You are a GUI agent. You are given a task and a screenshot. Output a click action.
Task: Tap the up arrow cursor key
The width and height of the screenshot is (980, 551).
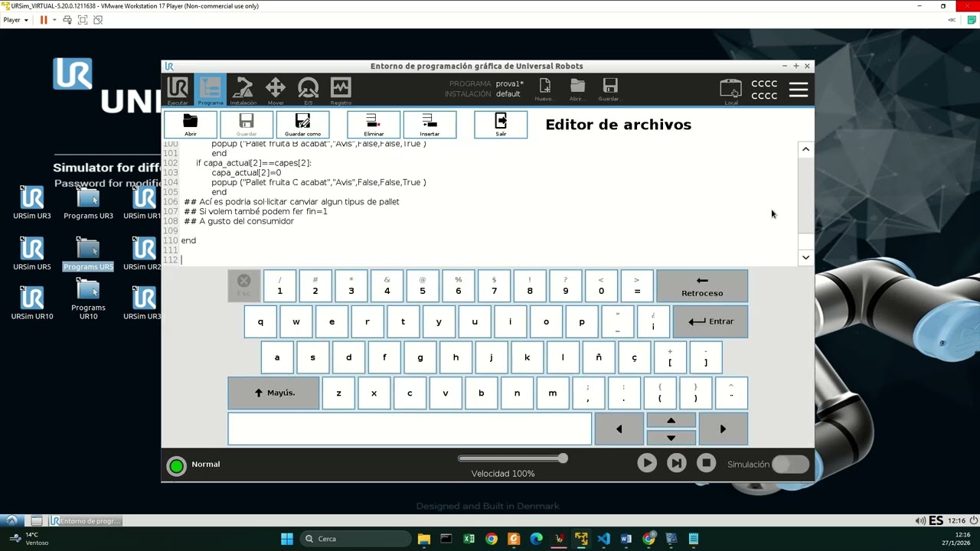click(x=671, y=420)
